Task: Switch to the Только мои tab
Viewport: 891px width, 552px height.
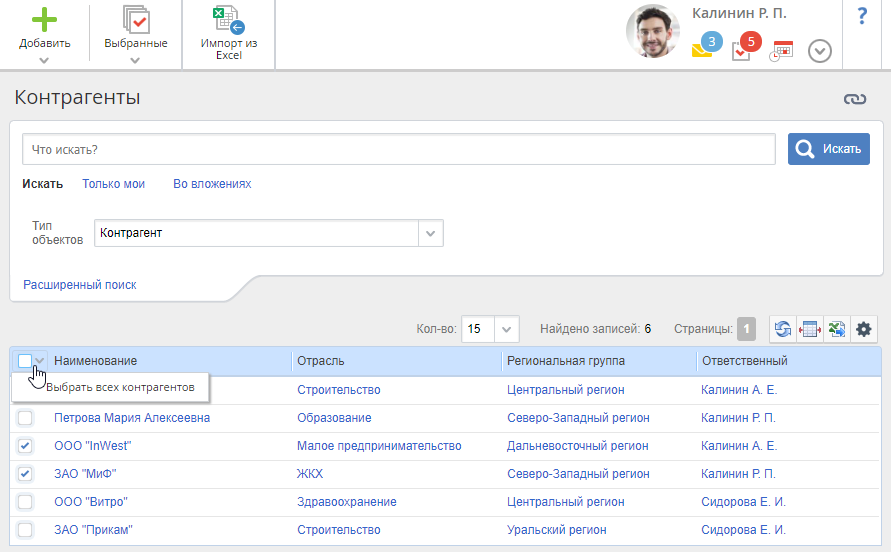Action: click(113, 184)
